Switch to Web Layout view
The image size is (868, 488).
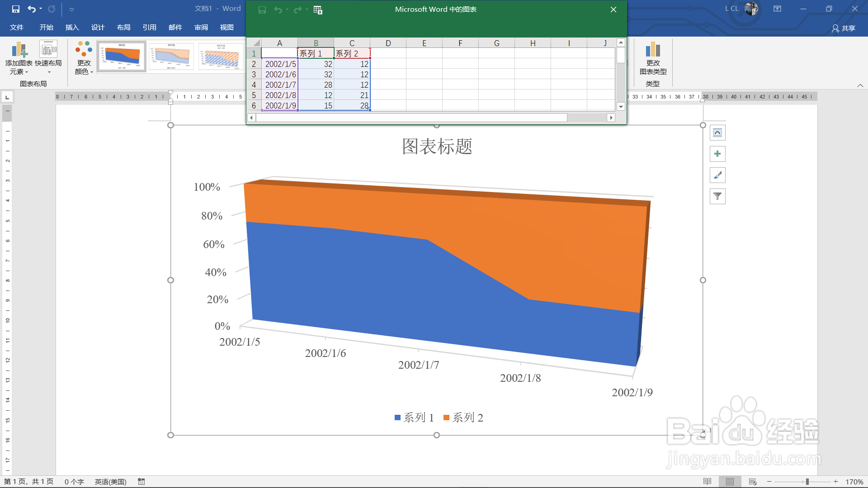tap(753, 482)
